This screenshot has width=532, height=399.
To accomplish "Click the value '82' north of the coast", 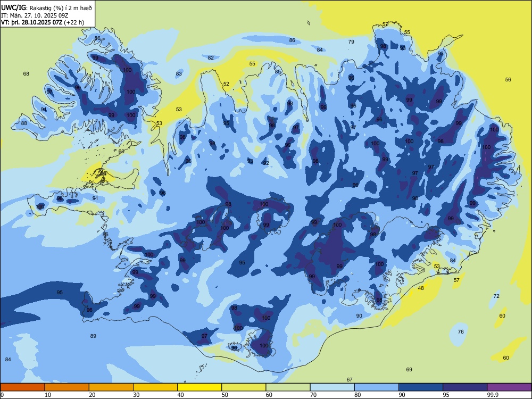I will (x=211, y=57).
